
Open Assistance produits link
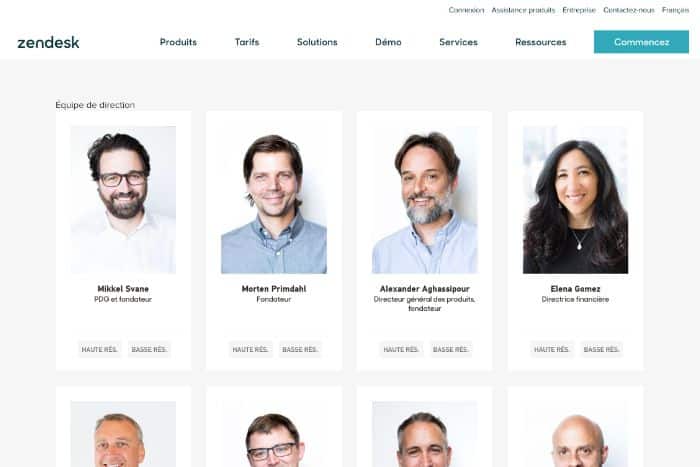(523, 10)
